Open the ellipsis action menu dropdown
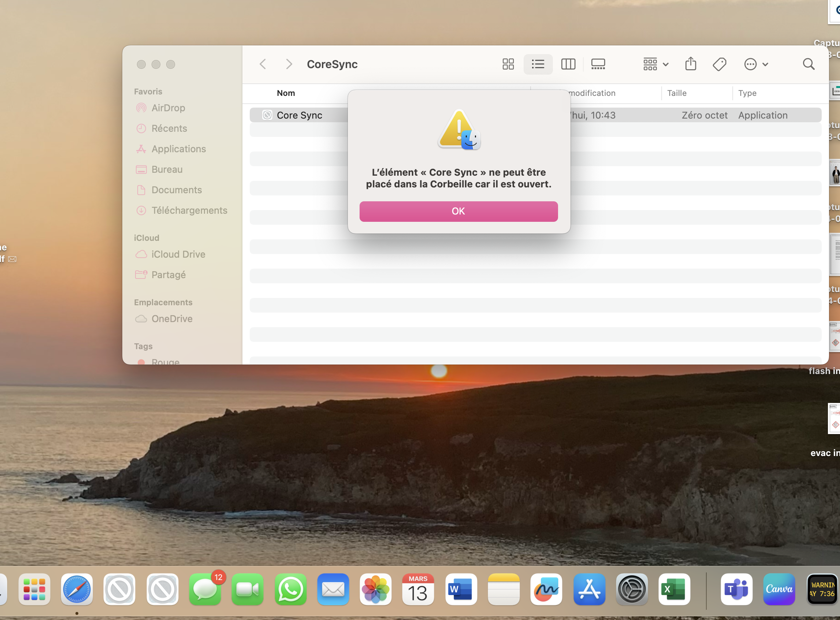The width and height of the screenshot is (840, 620). [x=755, y=64]
